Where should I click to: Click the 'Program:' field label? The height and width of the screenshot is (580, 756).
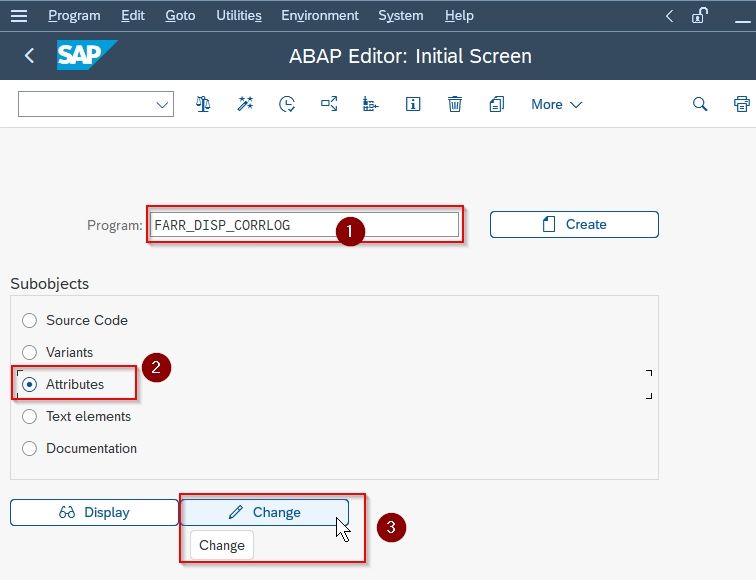[x=115, y=225]
